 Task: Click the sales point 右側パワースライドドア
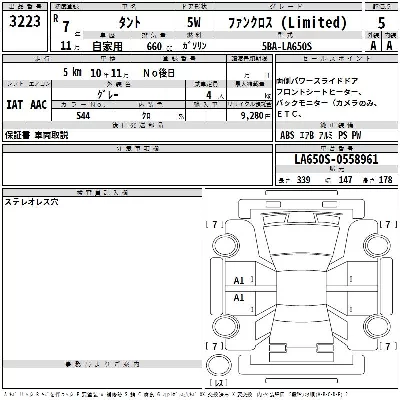[x=317, y=81]
